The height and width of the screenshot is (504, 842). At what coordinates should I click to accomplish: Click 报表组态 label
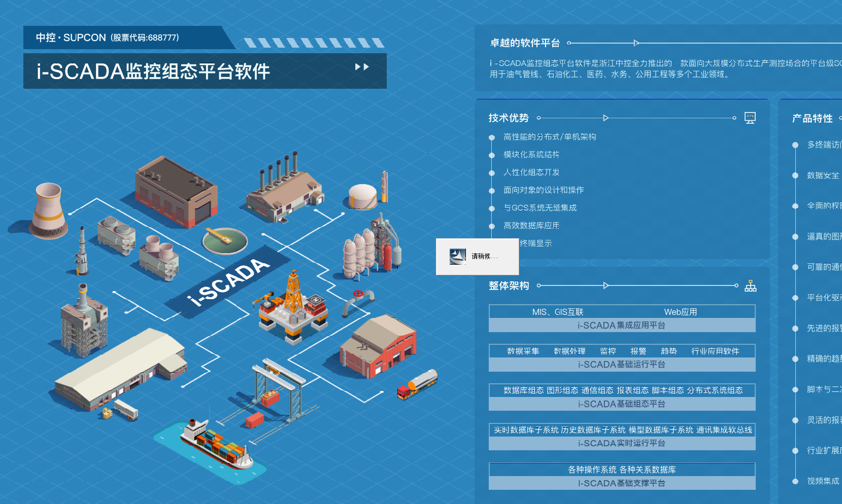coord(632,390)
